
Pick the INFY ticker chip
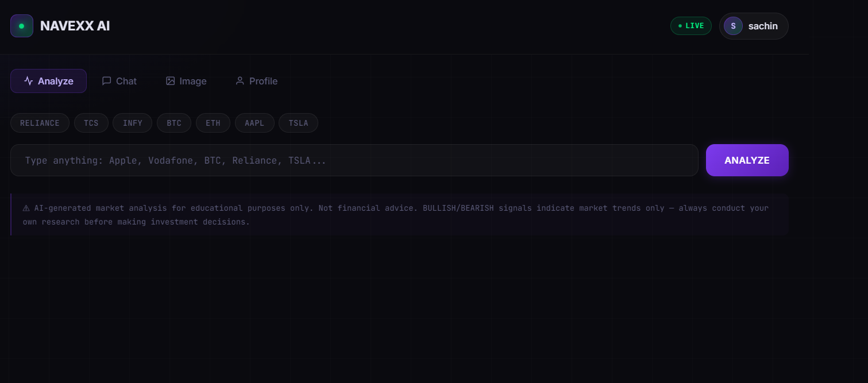click(x=132, y=123)
